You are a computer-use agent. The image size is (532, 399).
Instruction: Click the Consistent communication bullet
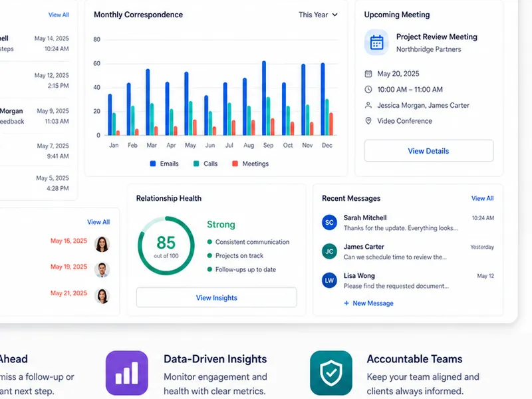[x=248, y=242]
